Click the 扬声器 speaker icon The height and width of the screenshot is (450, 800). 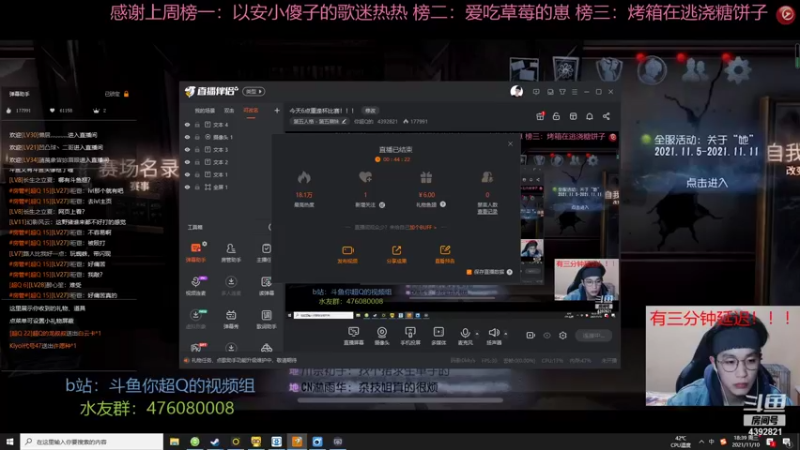click(x=493, y=334)
